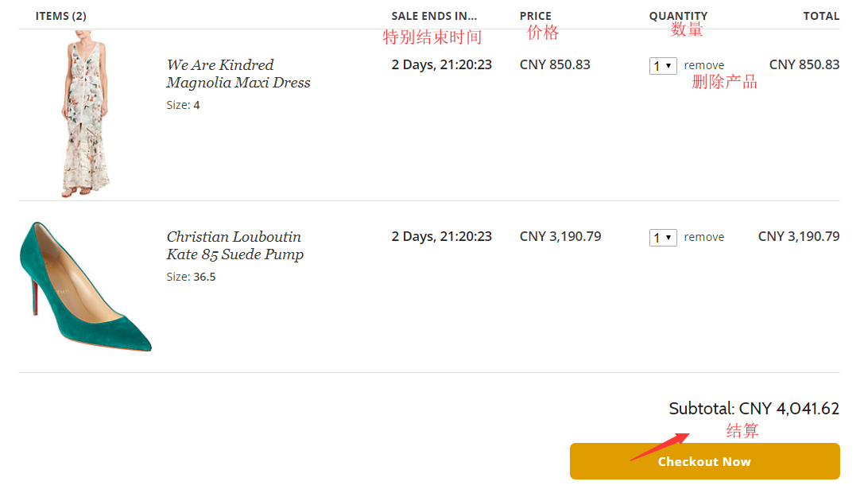The image size is (868, 497).
Task: Click the red arrow pointing to checkout
Action: click(x=660, y=446)
